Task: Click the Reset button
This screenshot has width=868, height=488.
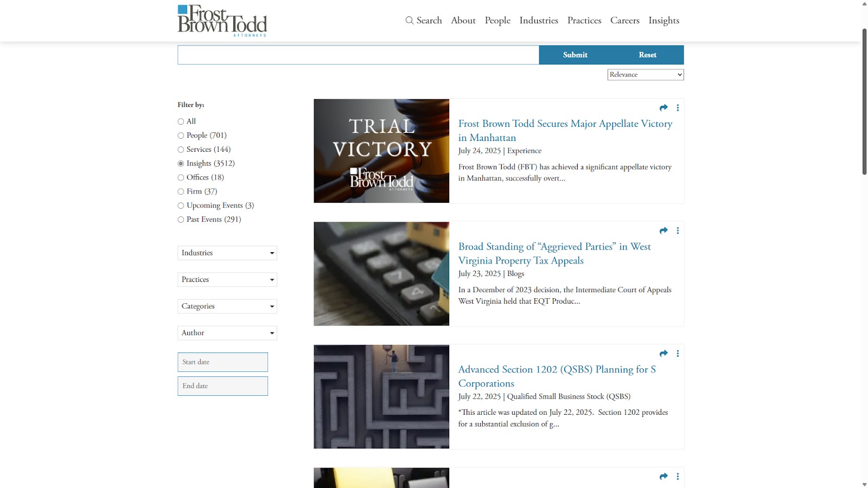Action: (647, 55)
